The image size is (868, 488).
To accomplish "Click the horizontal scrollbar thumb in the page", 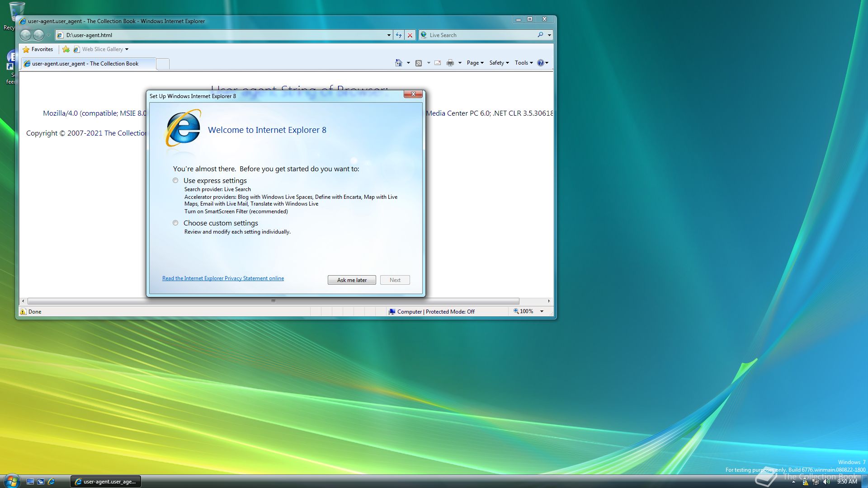I will (273, 301).
